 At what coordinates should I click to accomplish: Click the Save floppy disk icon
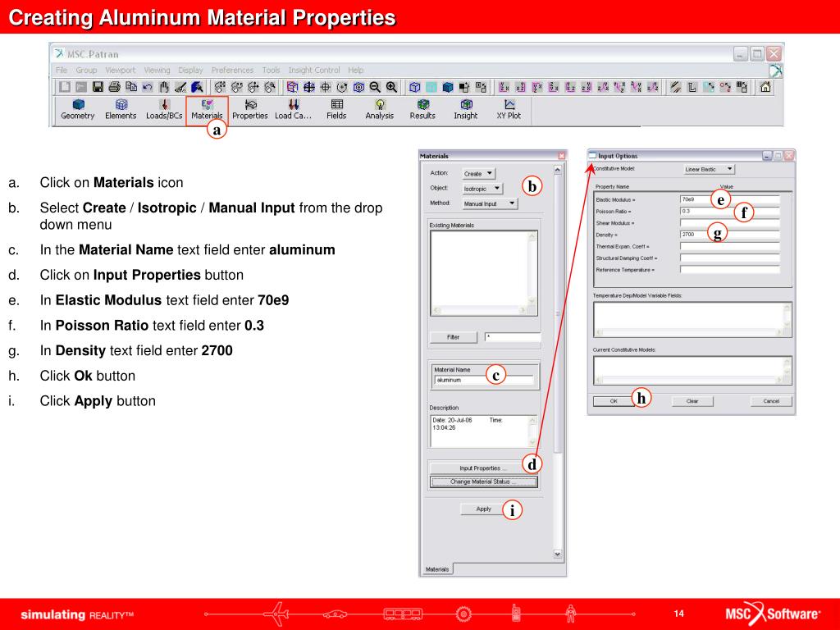98,87
